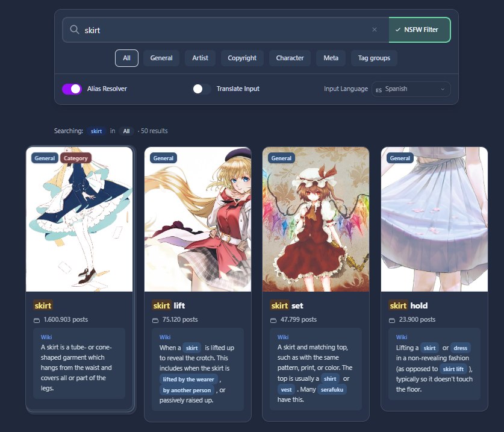Click the 50 results text
This screenshot has height=432, width=504.
[154, 131]
